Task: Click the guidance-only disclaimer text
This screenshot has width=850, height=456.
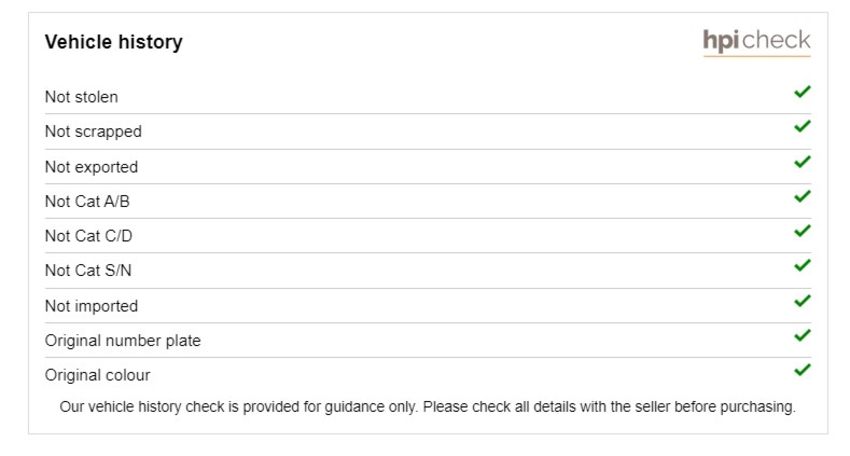Action: [428, 407]
